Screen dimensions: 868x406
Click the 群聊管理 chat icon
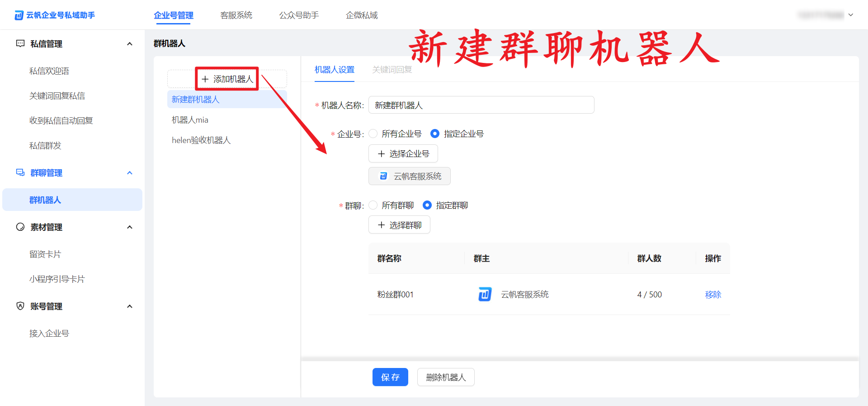coord(20,172)
